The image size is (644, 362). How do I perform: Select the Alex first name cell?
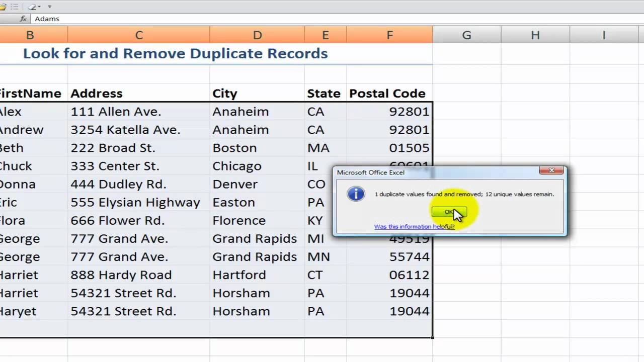pyautogui.click(x=34, y=112)
